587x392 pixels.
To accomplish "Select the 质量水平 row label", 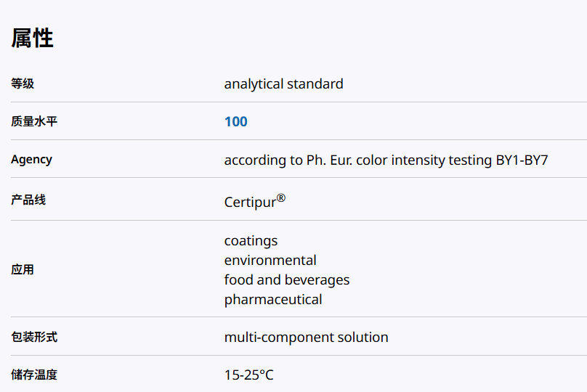I will tap(34, 122).
